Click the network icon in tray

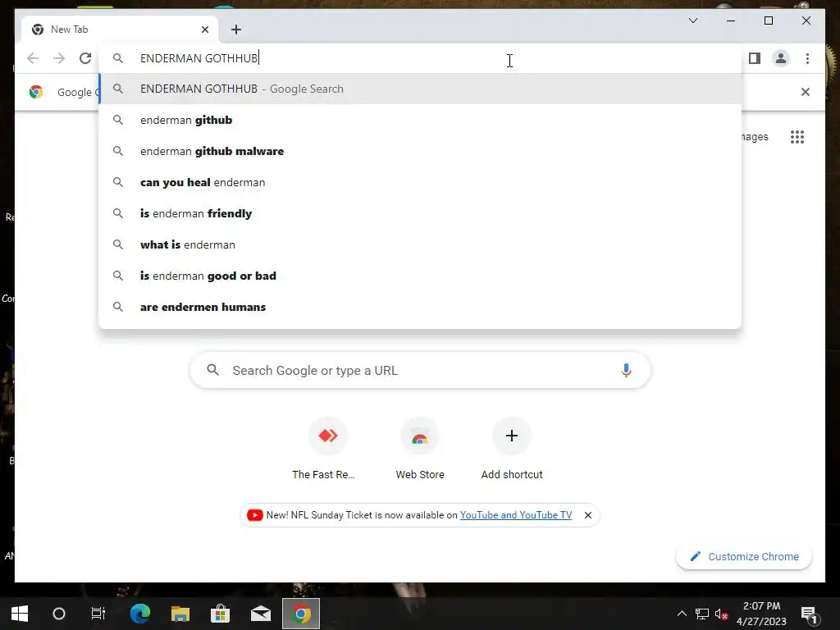click(x=702, y=614)
